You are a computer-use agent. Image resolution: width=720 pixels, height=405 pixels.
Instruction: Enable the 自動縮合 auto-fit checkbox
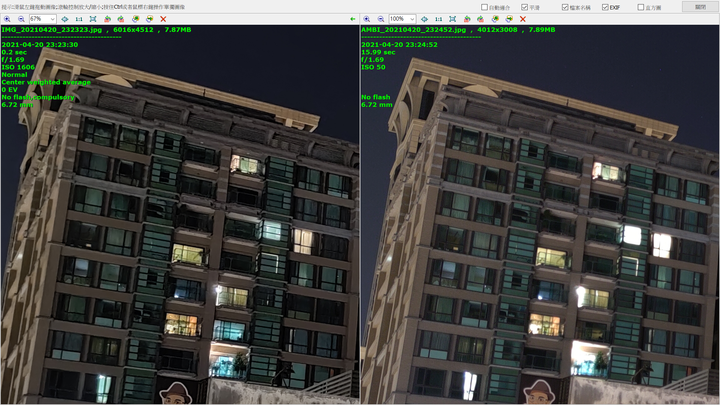click(x=484, y=7)
